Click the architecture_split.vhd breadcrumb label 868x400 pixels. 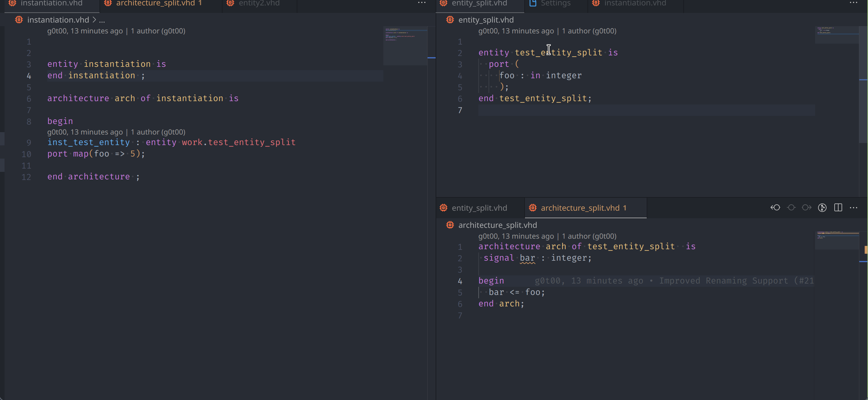click(x=497, y=225)
